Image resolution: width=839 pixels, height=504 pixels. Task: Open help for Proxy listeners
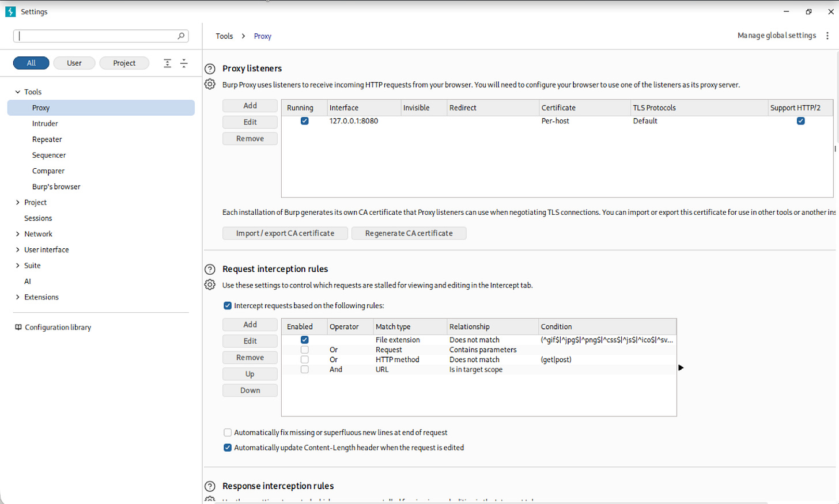[210, 69]
